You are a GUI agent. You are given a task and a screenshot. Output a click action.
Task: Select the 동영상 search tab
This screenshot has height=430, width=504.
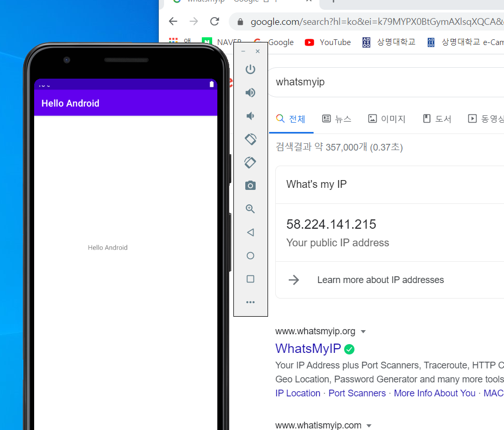[486, 119]
